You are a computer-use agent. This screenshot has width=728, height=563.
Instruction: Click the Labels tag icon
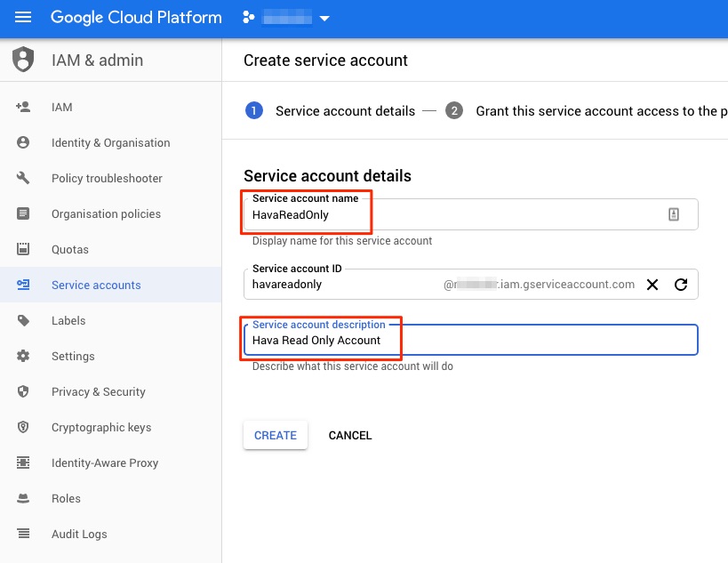tap(23, 320)
